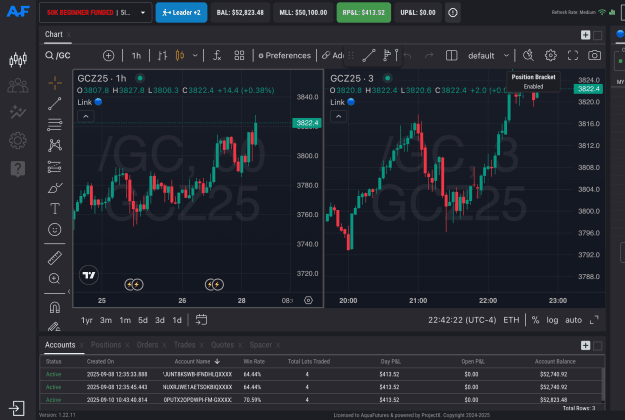625x420 pixels.
Task: Click the TradingView logo
Action: pyautogui.click(x=88, y=275)
